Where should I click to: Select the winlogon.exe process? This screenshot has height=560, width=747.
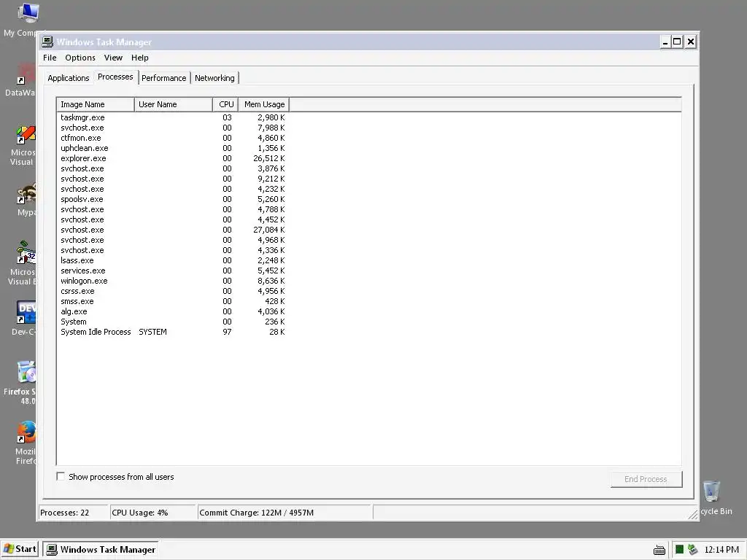click(172, 281)
